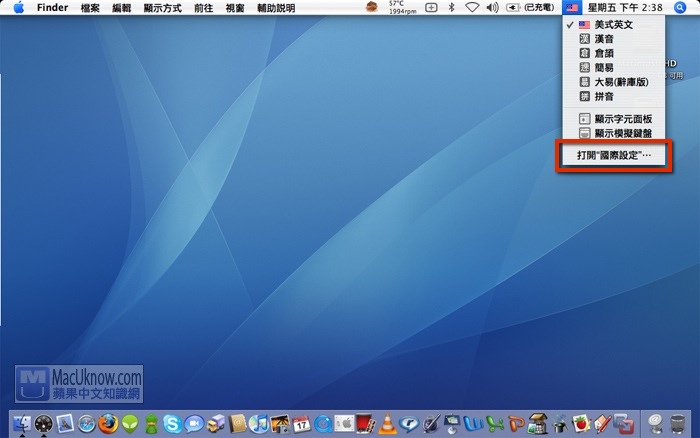Open the Trash in the Dock
The height and width of the screenshot is (438, 700).
pyautogui.click(x=678, y=423)
